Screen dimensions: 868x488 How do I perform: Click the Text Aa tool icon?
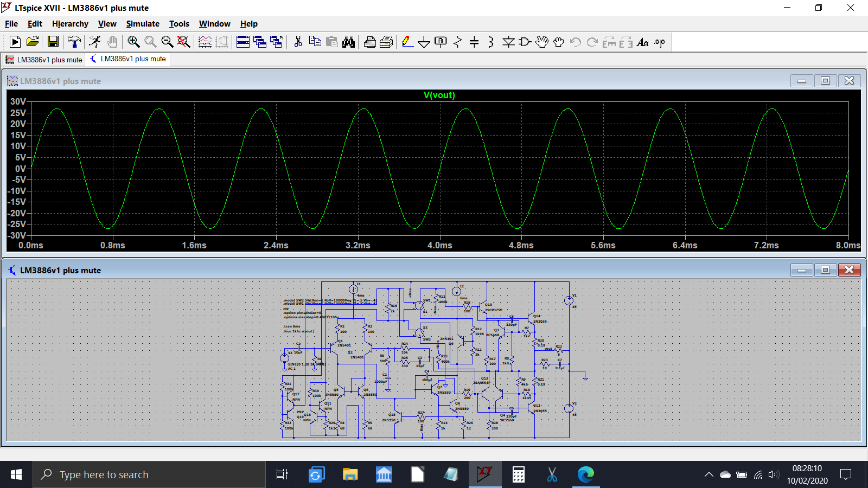[x=643, y=42]
